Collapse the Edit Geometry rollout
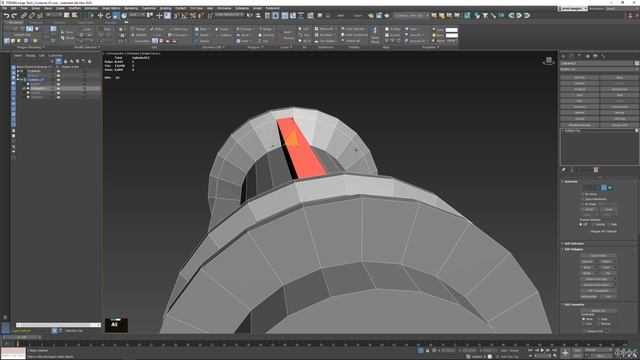Screen dimensions: 640x360 [574, 304]
